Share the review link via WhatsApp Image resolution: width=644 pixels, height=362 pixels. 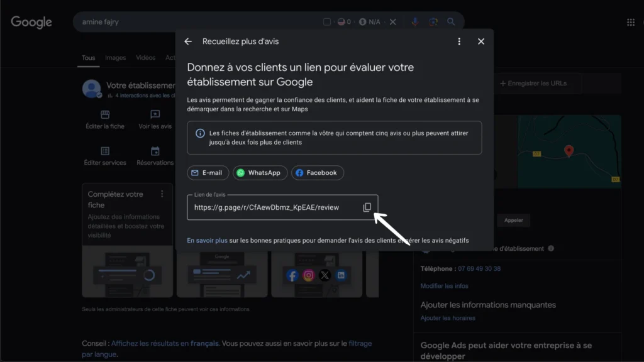click(x=260, y=173)
